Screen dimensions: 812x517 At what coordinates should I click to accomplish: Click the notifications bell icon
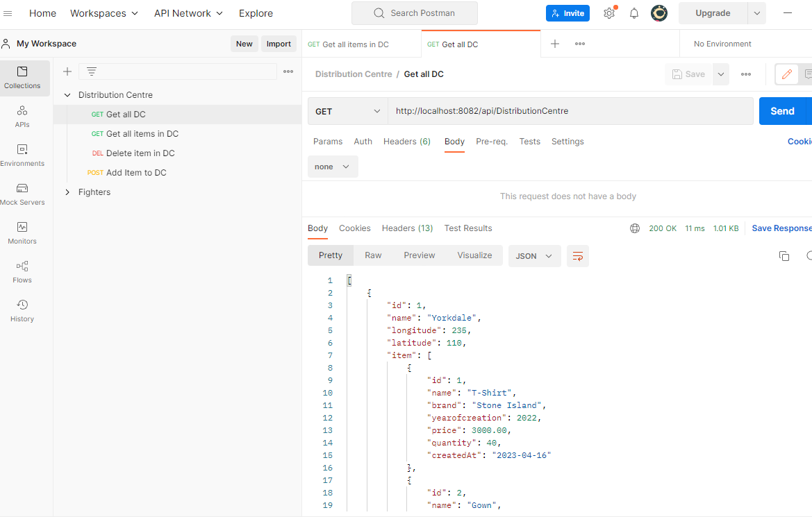(x=633, y=12)
